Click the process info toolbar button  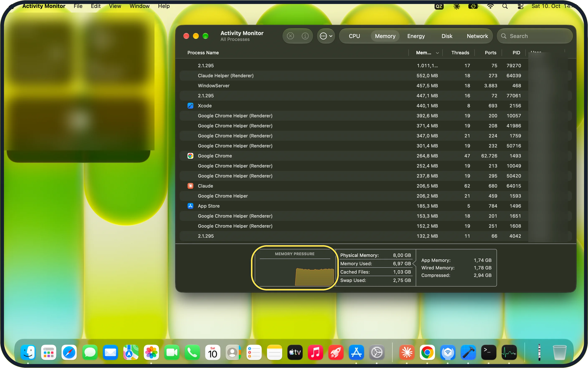305,36
